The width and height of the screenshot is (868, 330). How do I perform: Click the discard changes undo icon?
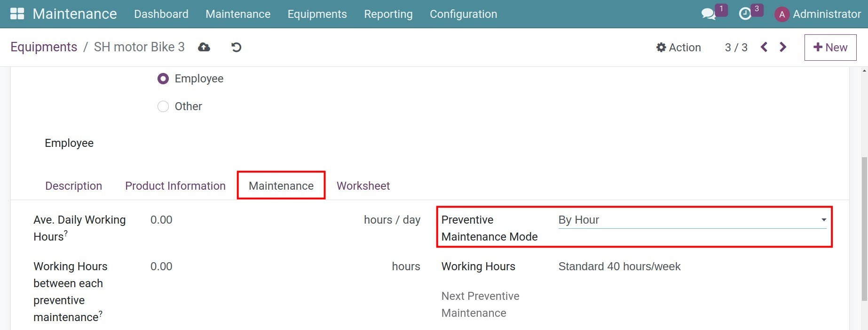pos(236,47)
